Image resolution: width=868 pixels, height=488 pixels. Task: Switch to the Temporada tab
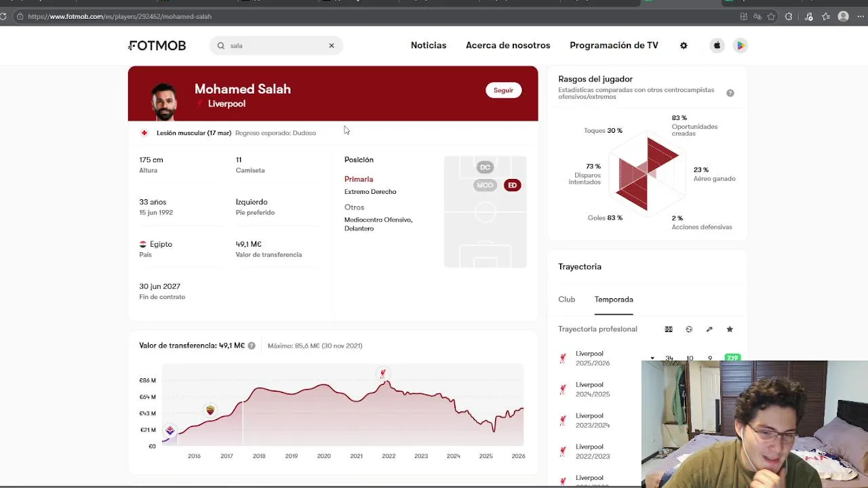point(614,300)
